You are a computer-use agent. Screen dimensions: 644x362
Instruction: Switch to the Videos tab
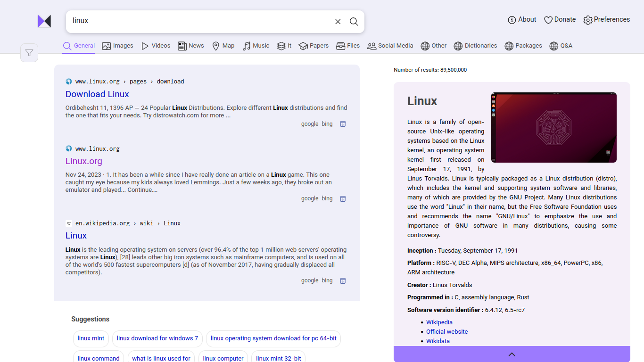156,46
